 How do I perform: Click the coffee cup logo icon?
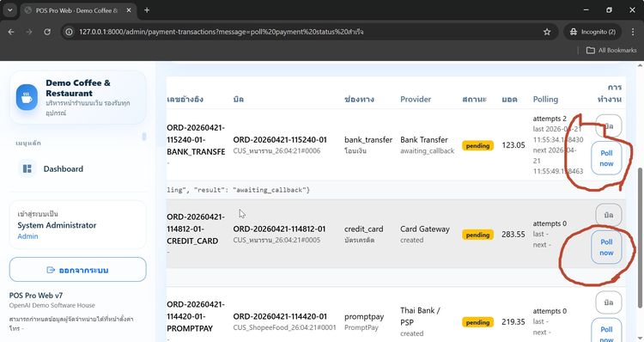pos(27,97)
